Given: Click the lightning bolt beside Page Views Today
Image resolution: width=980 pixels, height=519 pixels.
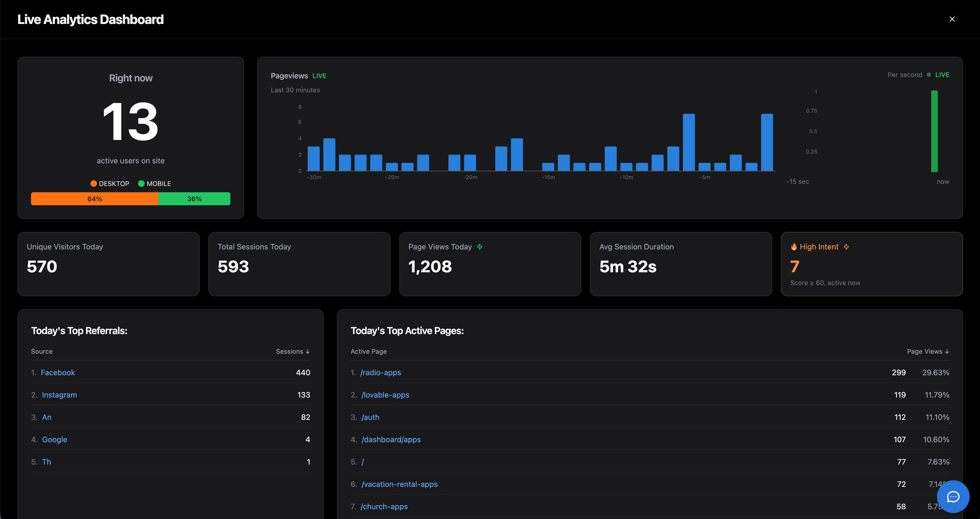Looking at the screenshot, I should 479,246.
